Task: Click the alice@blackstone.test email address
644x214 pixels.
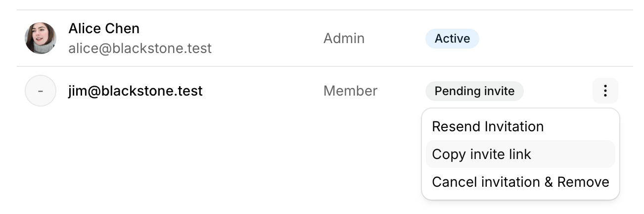Action: click(140, 48)
